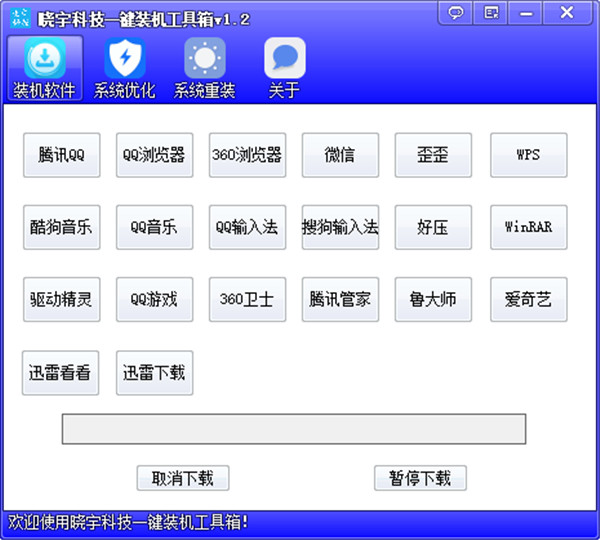Screen dimensions: 600x540
Task: Pause download with 暂停下载
Action: pyautogui.click(x=420, y=478)
